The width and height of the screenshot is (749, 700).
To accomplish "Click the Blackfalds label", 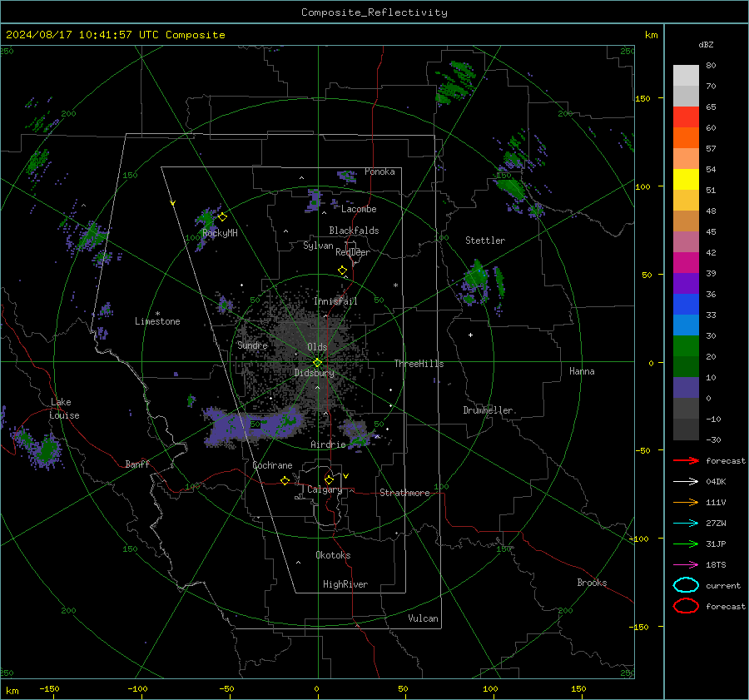I will pos(354,231).
